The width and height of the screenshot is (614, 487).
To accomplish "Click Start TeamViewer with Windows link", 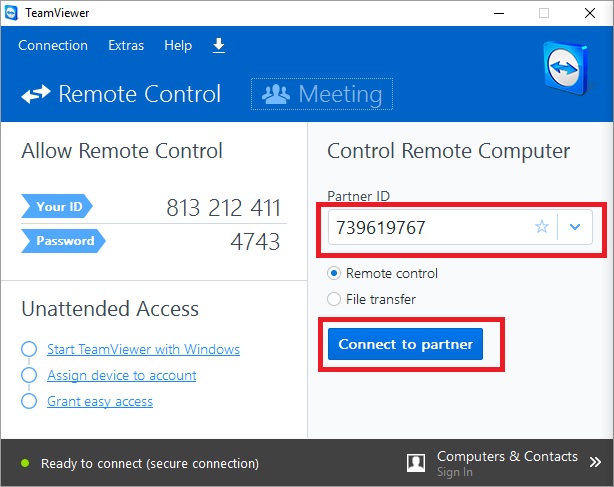I will click(x=143, y=349).
